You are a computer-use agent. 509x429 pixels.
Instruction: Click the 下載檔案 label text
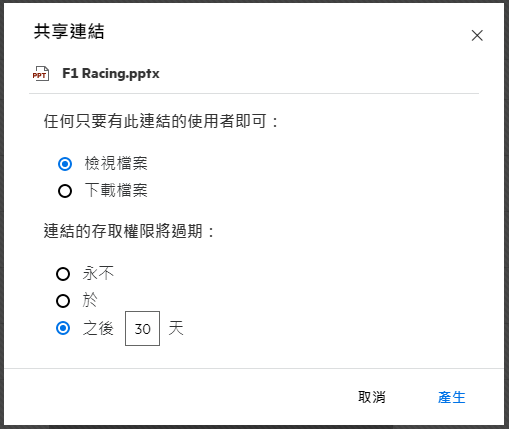pyautogui.click(x=116, y=191)
